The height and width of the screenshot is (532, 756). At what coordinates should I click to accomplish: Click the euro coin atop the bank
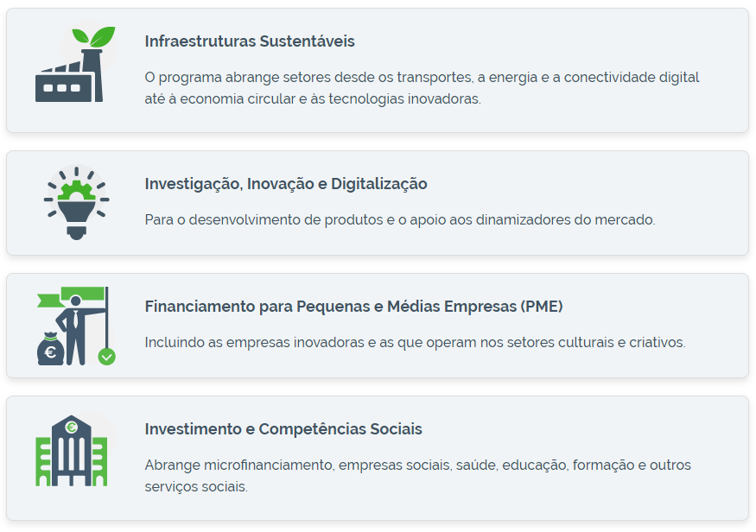tap(72, 426)
